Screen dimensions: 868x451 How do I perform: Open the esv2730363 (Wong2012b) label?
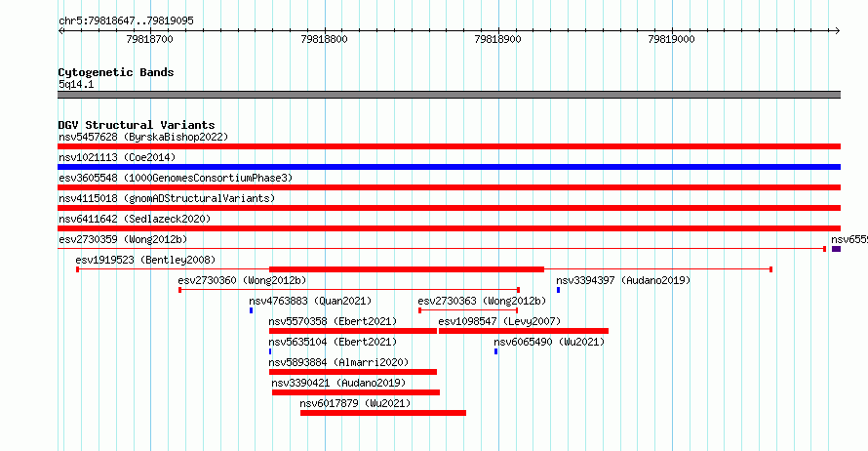click(482, 301)
